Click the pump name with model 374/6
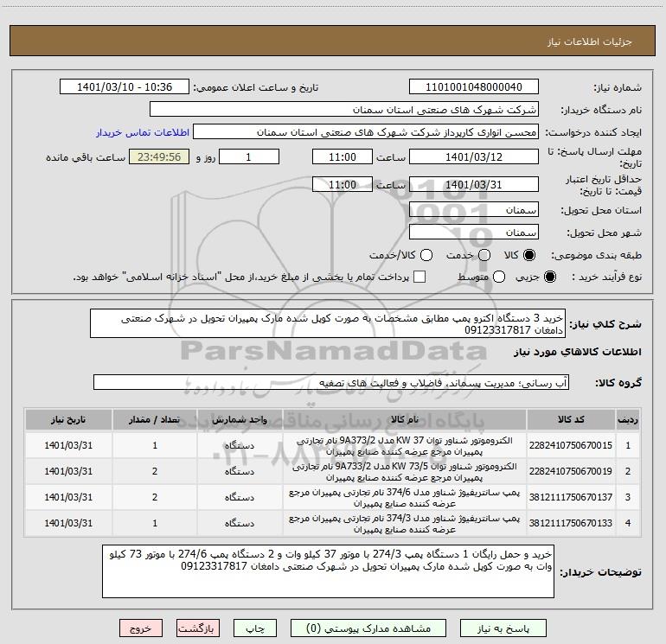Screen dimensions: 666x644 [x=405, y=498]
